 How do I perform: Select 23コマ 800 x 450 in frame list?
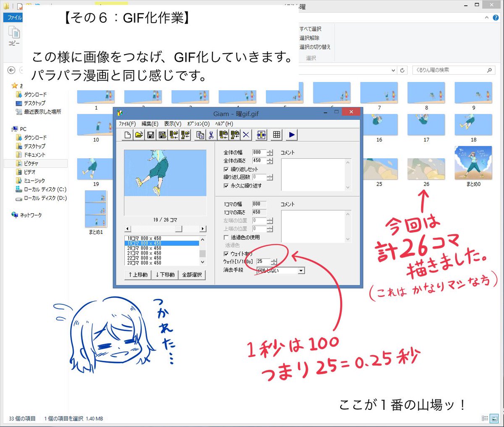pyautogui.click(x=162, y=263)
